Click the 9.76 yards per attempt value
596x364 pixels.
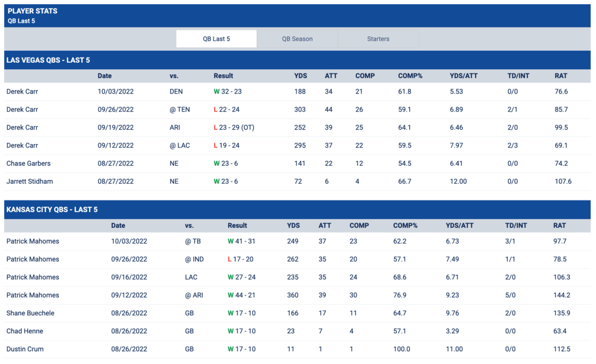coord(452,313)
